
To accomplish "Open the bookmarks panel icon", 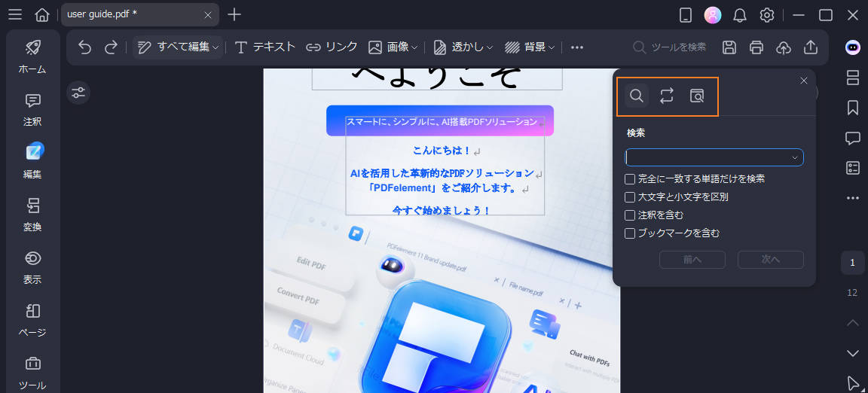I will click(852, 108).
